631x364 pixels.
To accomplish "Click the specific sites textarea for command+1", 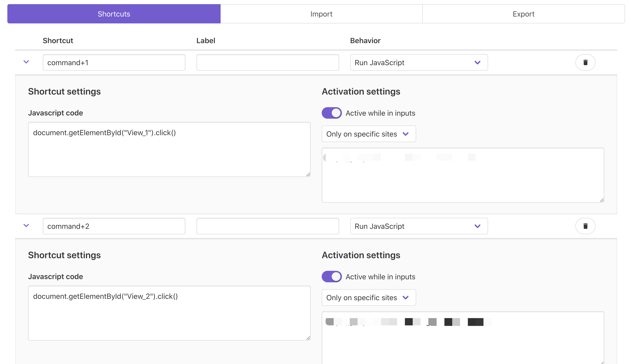I will 463,180.
